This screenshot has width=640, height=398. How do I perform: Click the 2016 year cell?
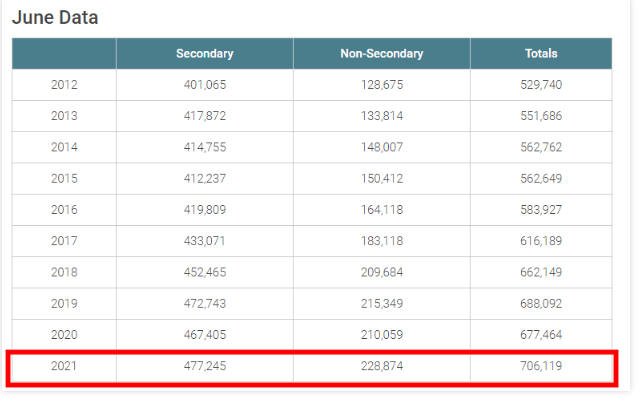(x=64, y=209)
